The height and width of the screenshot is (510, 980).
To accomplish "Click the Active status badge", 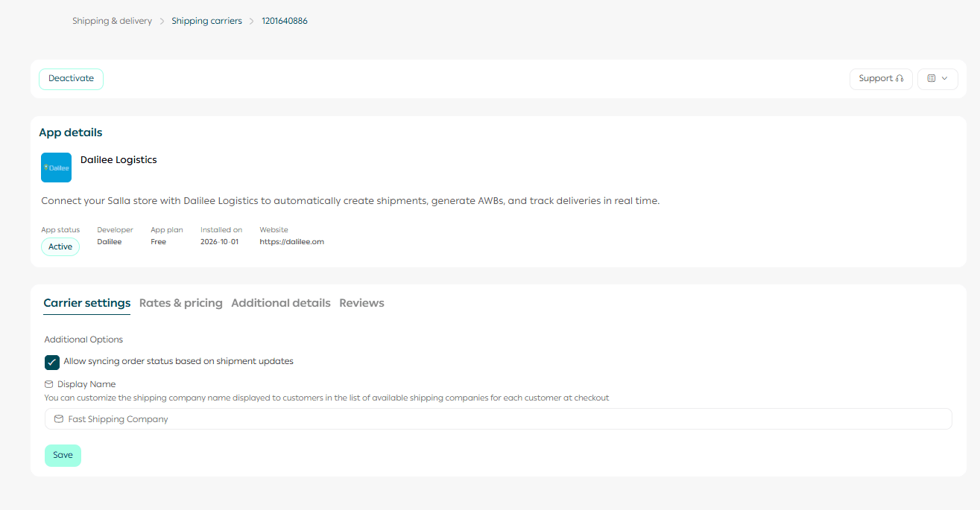I will (60, 247).
